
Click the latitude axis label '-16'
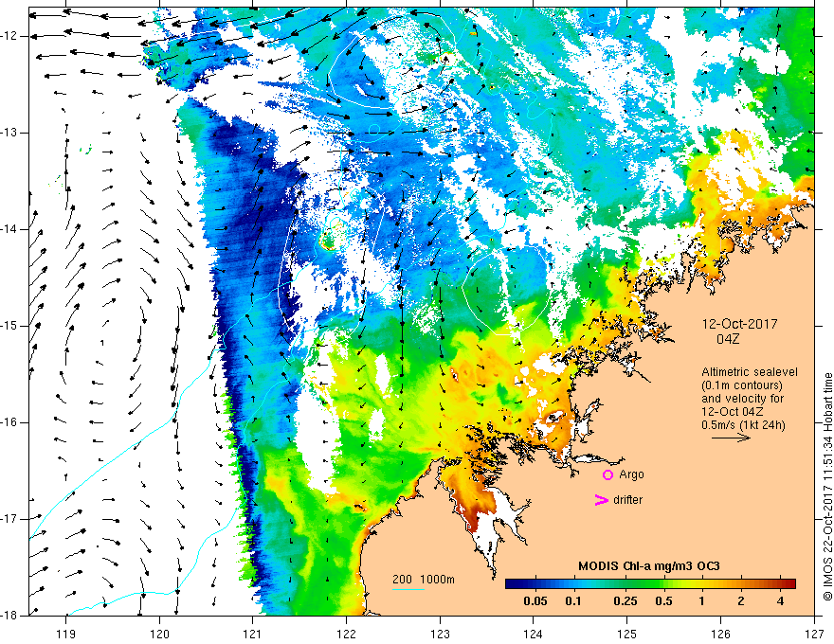(x=10, y=422)
